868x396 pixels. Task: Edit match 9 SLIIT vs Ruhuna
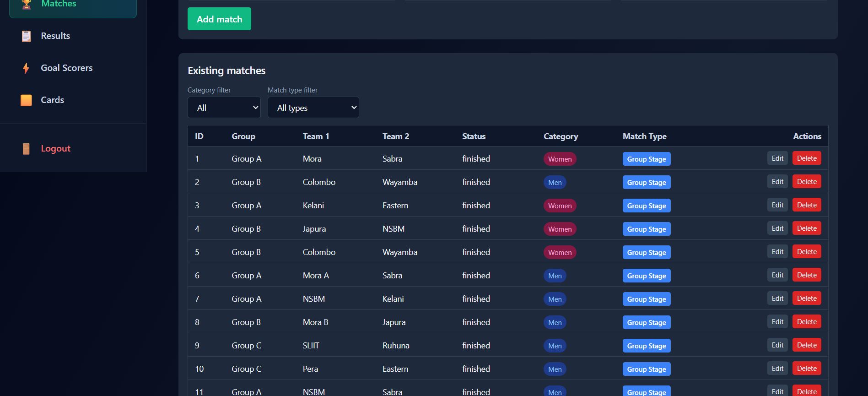(777, 345)
